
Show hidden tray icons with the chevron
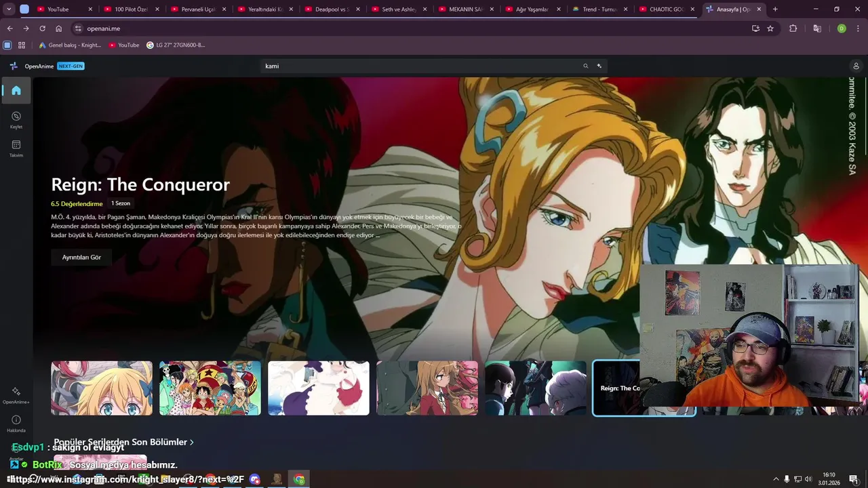point(776,479)
